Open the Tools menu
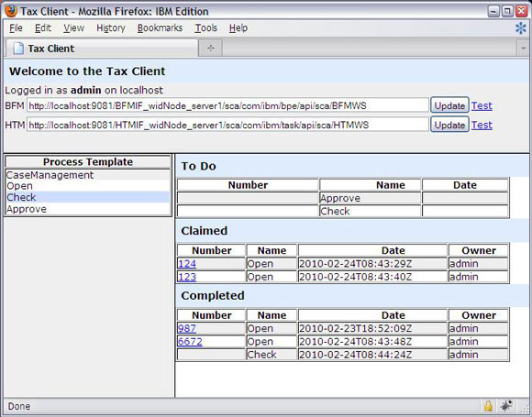This screenshot has height=417, width=532. (x=206, y=28)
